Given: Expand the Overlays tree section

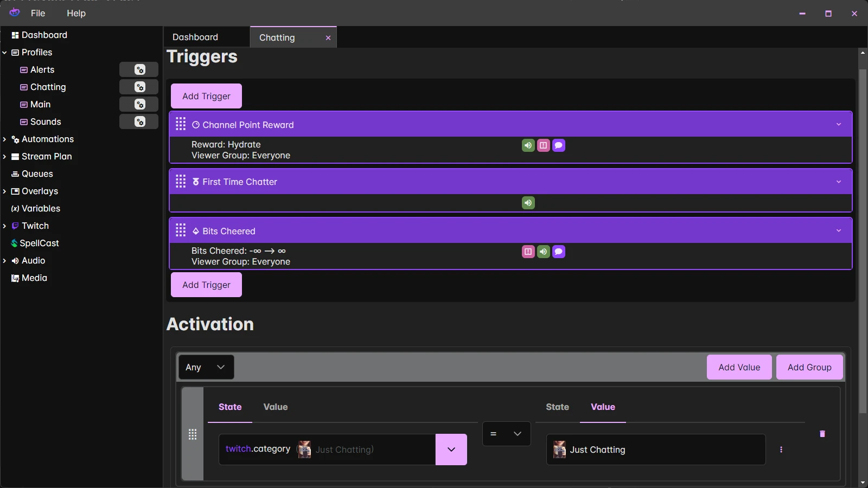Looking at the screenshot, I should pos(4,191).
